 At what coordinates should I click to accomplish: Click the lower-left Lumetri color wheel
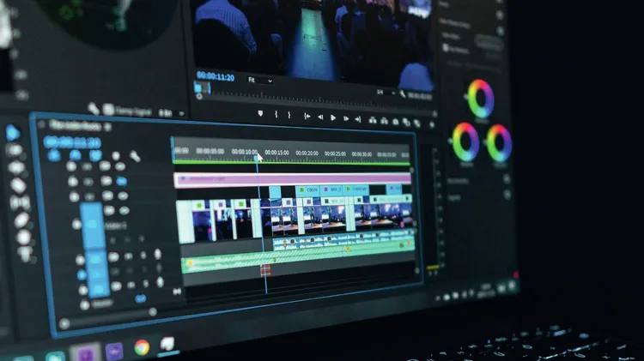[465, 142]
